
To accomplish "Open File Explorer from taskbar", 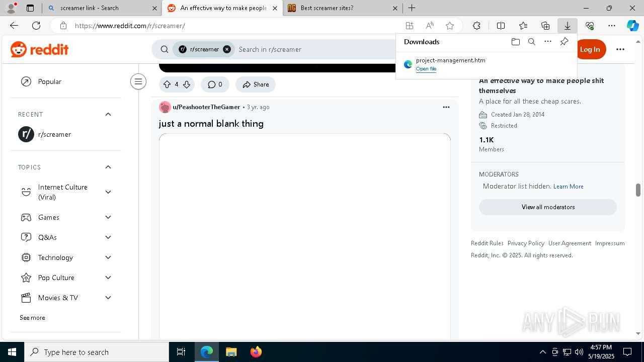I will pos(231,352).
